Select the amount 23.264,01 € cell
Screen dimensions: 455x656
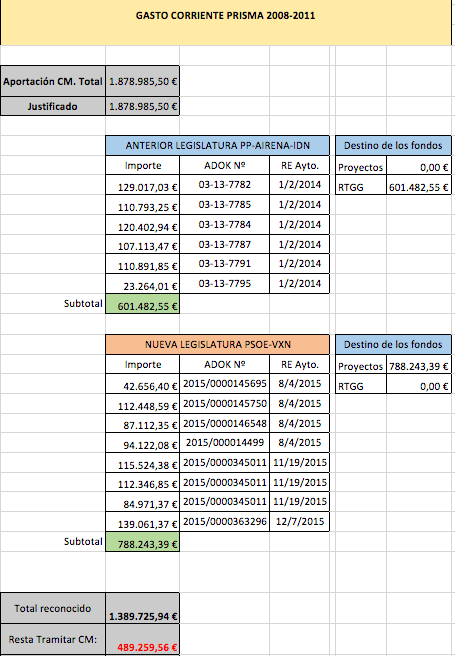(x=143, y=284)
